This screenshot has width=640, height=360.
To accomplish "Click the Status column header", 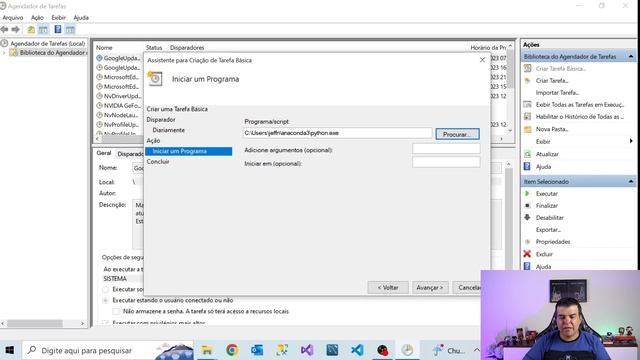I will tap(154, 48).
